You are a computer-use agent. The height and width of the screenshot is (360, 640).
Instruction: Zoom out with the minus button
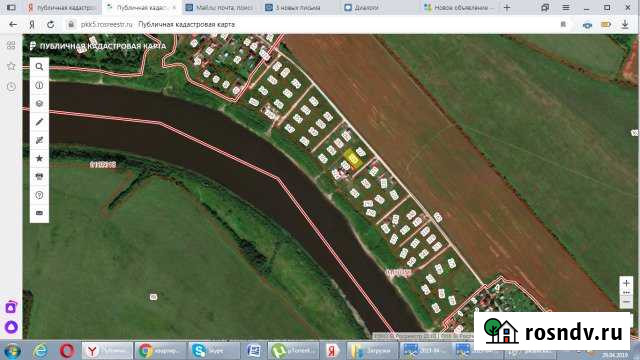click(x=626, y=302)
